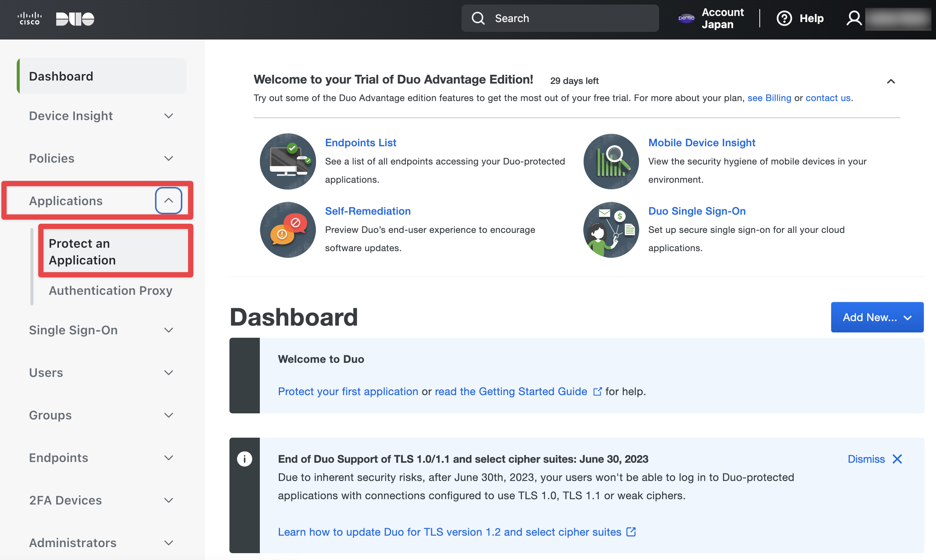Image resolution: width=936 pixels, height=560 pixels.
Task: Open Users sidebar section
Action: coord(46,373)
